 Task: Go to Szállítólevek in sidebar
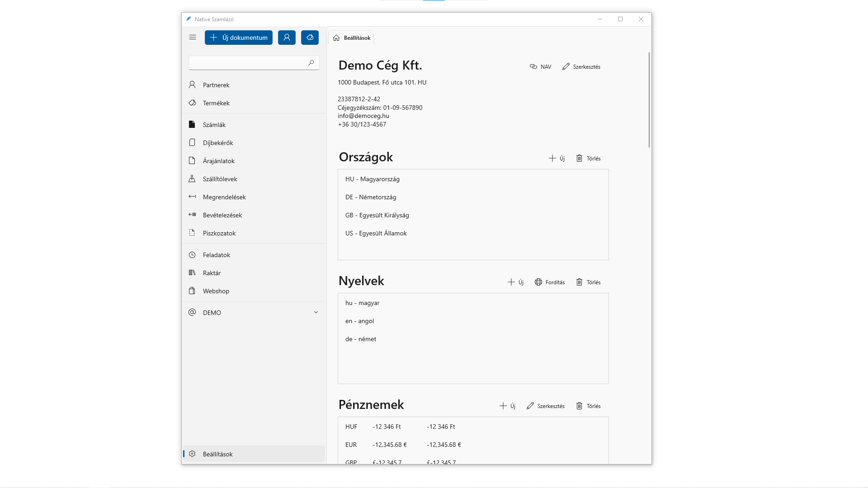(x=220, y=179)
